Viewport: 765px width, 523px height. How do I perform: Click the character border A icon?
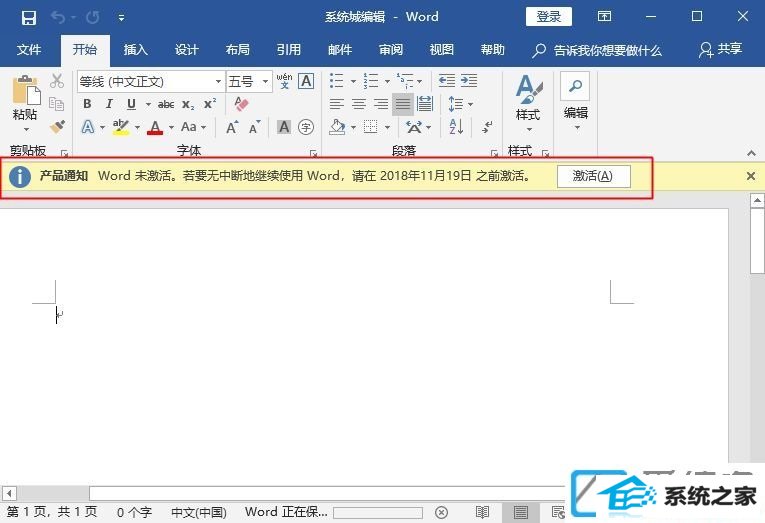(306, 81)
